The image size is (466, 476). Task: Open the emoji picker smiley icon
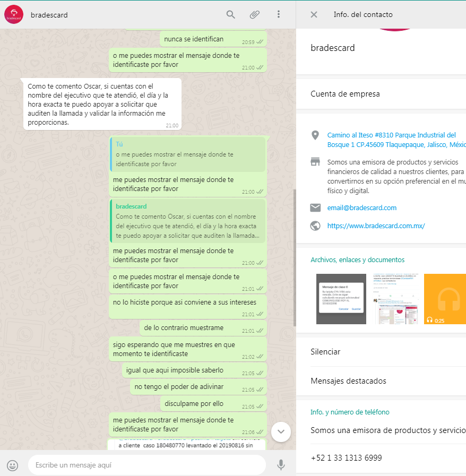tap(12, 465)
